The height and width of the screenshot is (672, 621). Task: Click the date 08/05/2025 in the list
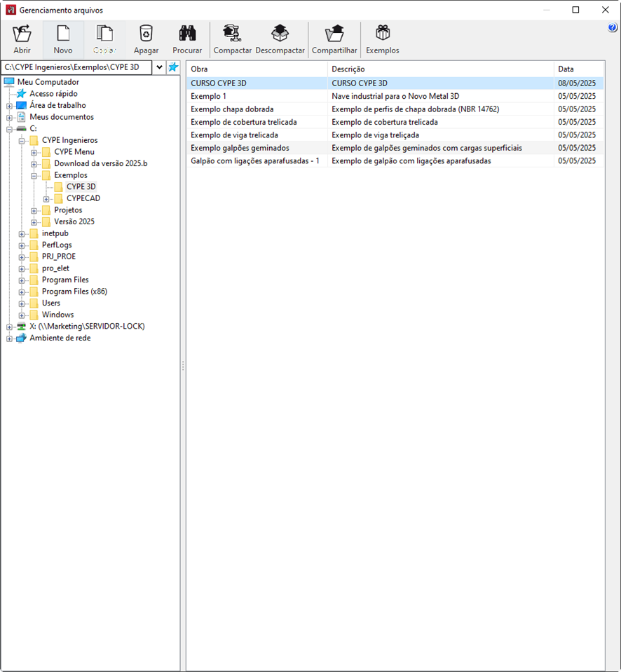(x=576, y=83)
